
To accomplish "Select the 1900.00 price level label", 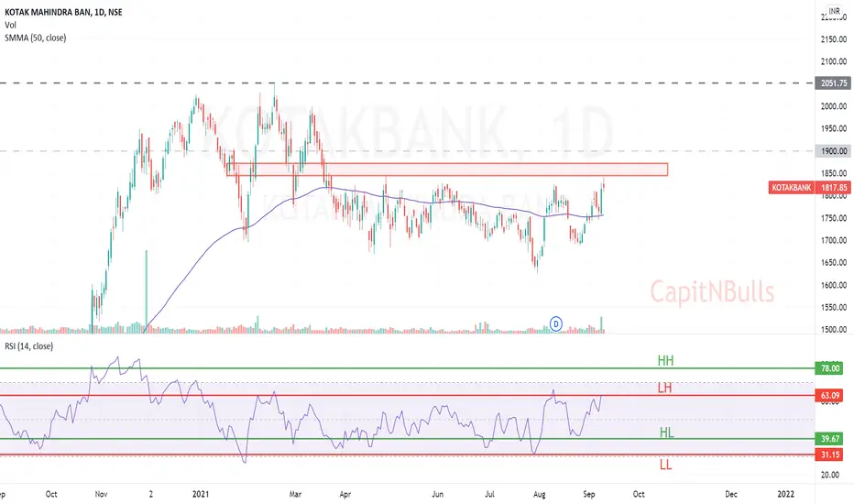I will (x=834, y=151).
